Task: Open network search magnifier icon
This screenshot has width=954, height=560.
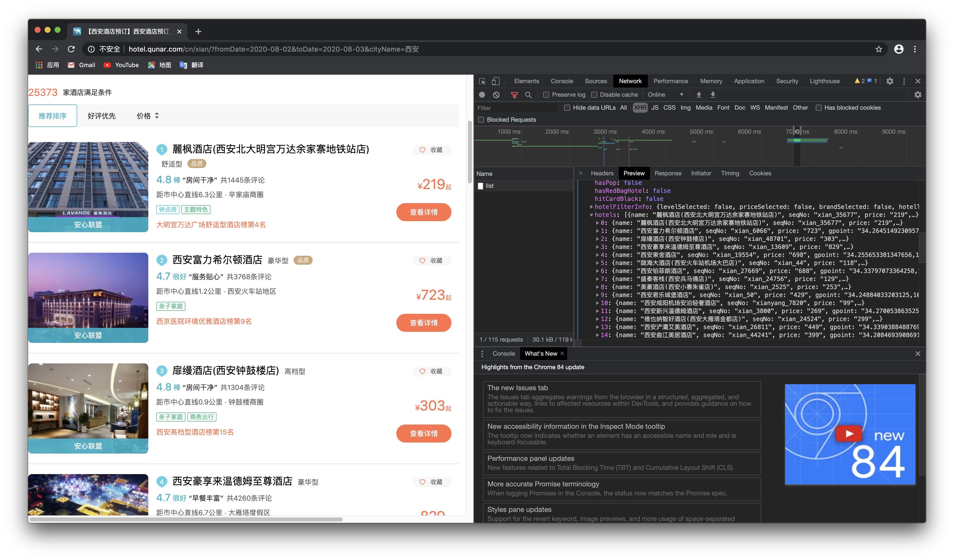Action: click(529, 95)
